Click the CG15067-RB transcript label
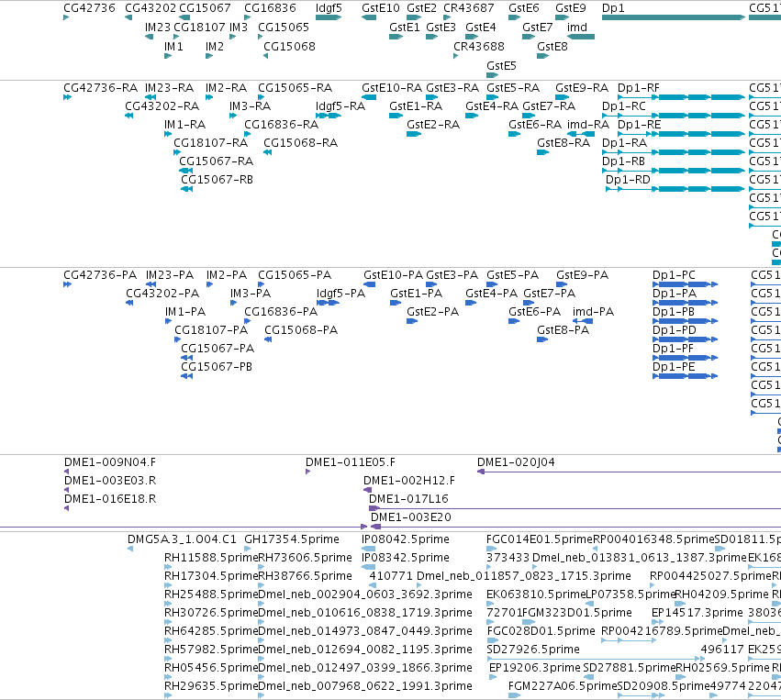This screenshot has height=700, width=781. point(217,179)
